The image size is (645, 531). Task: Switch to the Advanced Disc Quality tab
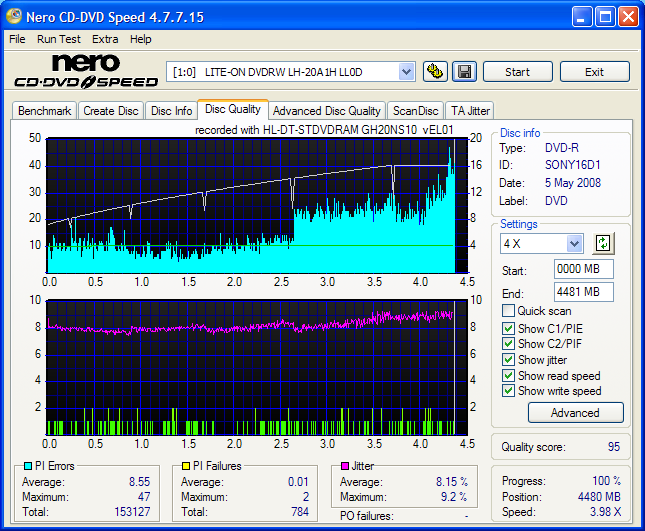click(x=326, y=111)
